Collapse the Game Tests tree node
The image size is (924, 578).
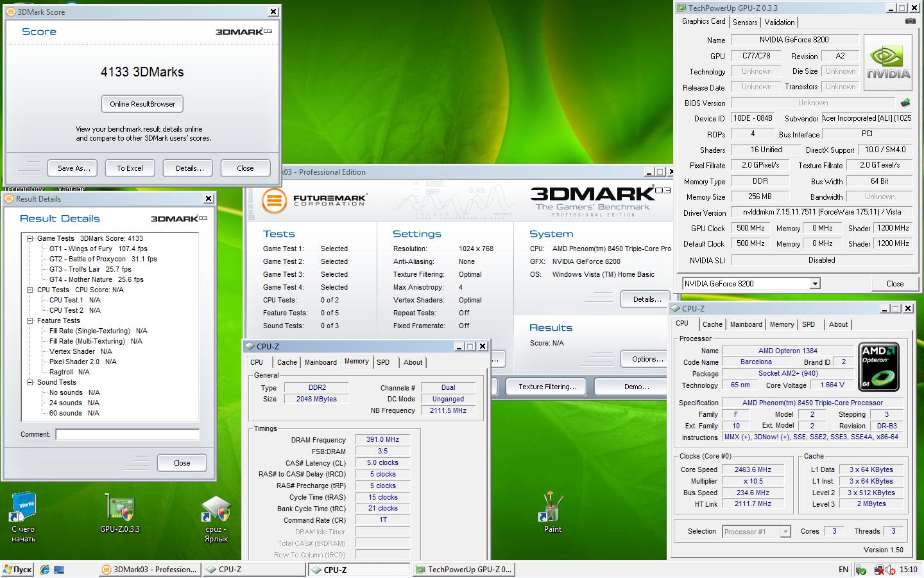click(x=30, y=238)
